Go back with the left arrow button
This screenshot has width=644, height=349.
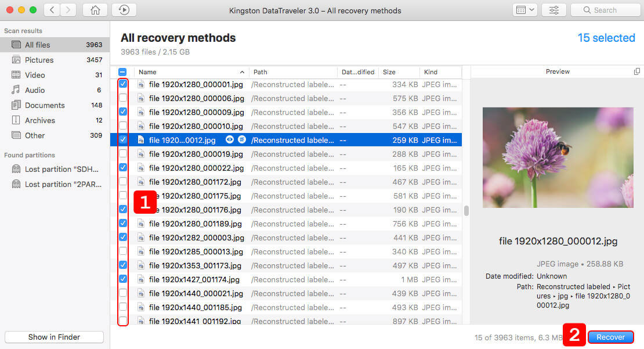[52, 10]
